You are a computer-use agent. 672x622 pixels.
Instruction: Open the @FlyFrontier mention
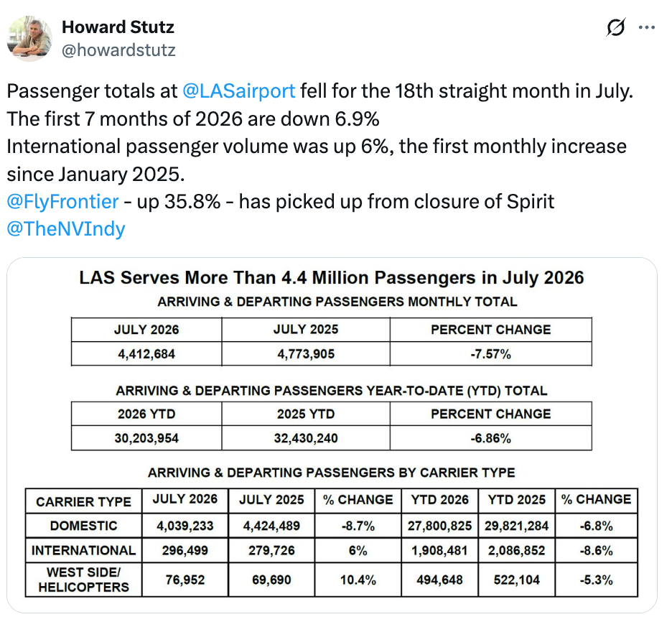click(x=62, y=202)
